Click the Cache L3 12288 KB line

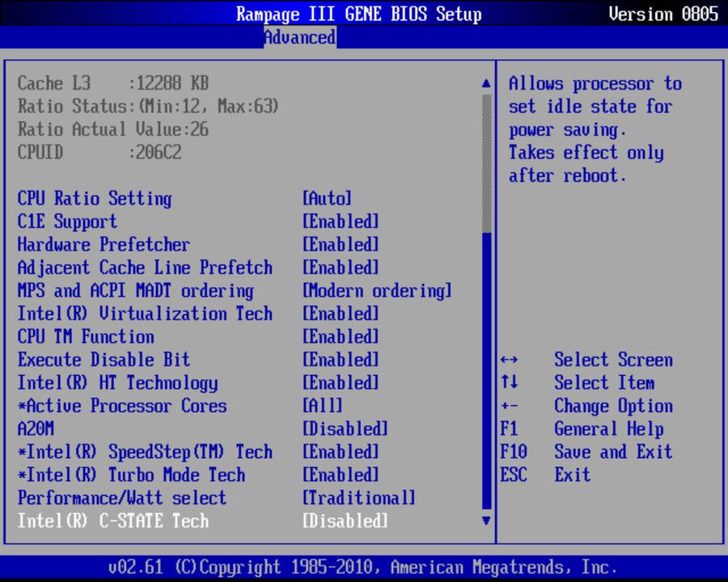point(113,83)
